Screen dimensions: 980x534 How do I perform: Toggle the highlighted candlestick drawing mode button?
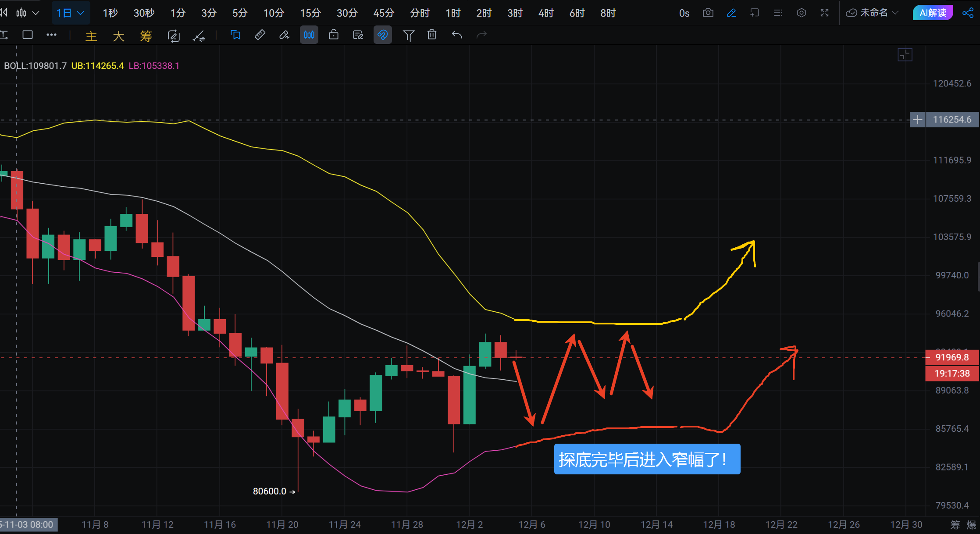[x=309, y=35]
